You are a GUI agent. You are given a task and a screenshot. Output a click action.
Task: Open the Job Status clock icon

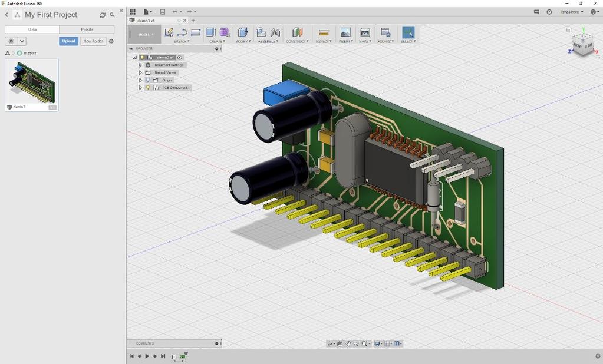coord(549,12)
